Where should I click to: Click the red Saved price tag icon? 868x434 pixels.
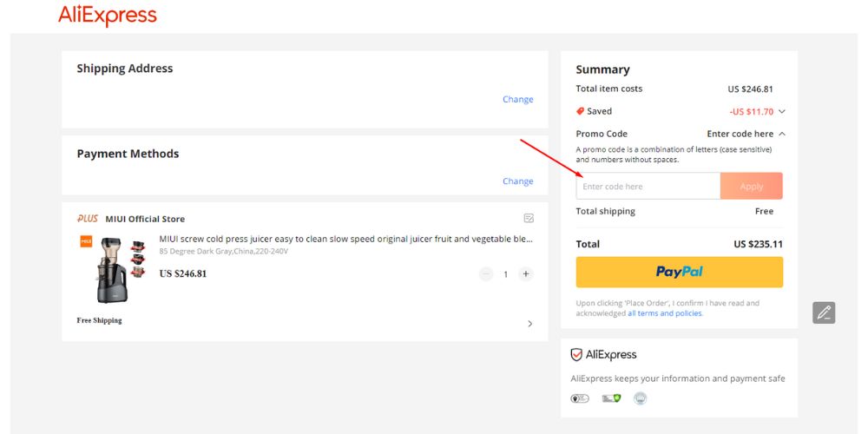(580, 111)
